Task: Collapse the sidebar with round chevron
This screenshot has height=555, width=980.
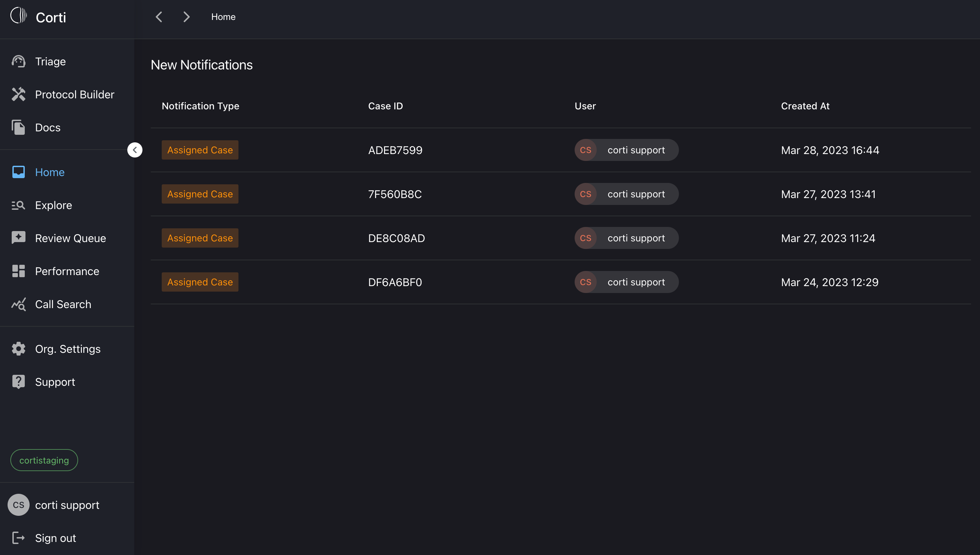Action: 135,150
